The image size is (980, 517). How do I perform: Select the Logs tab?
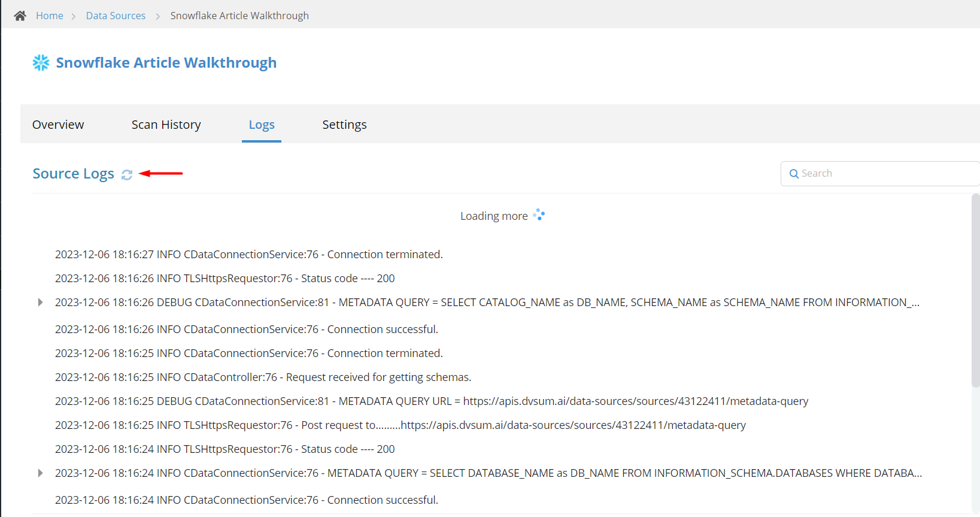click(262, 125)
